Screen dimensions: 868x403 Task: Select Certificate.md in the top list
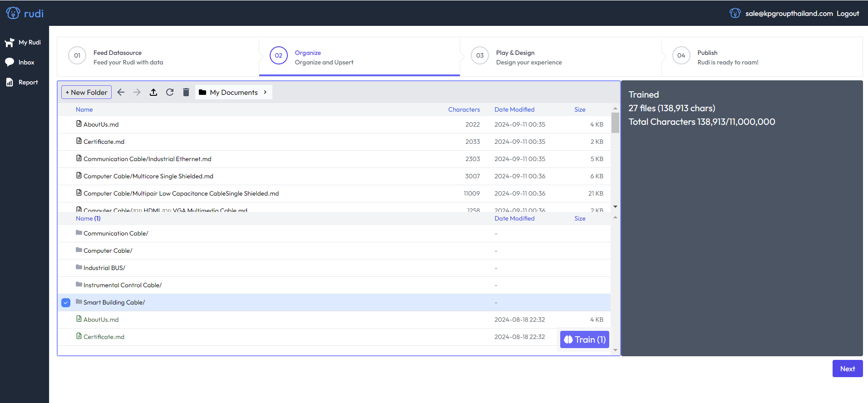point(334,142)
